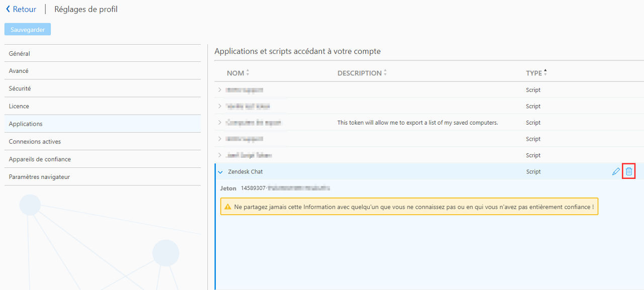Click the yellow warning triangle icon

click(x=228, y=207)
